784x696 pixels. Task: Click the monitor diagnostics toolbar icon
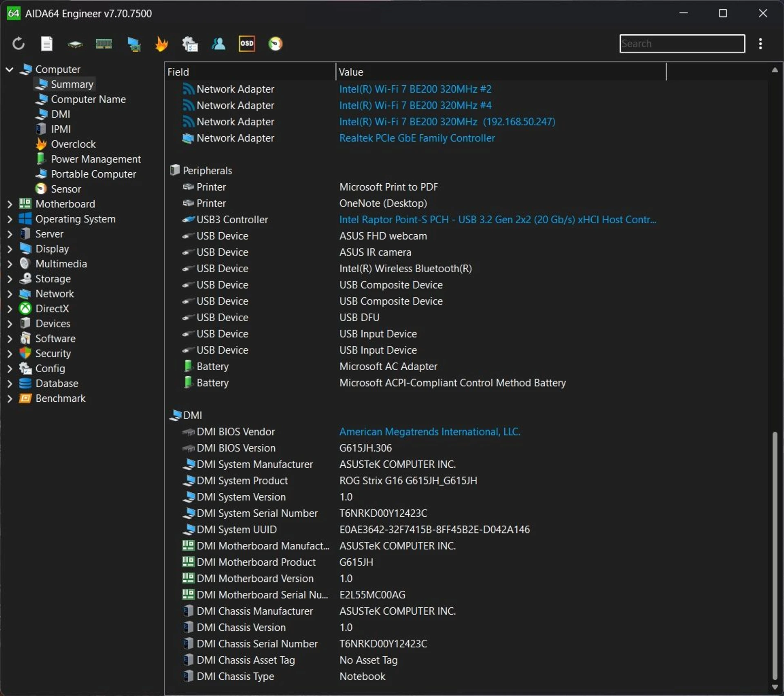click(x=134, y=44)
